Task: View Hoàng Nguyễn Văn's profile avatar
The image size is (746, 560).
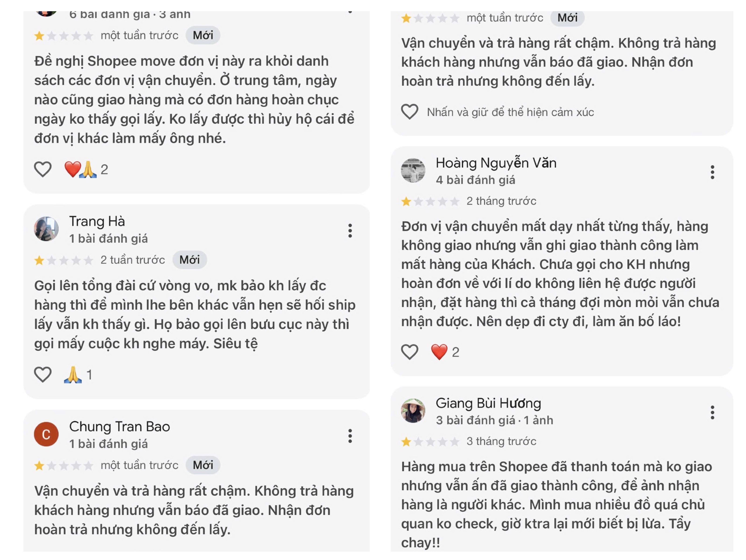Action: (413, 171)
